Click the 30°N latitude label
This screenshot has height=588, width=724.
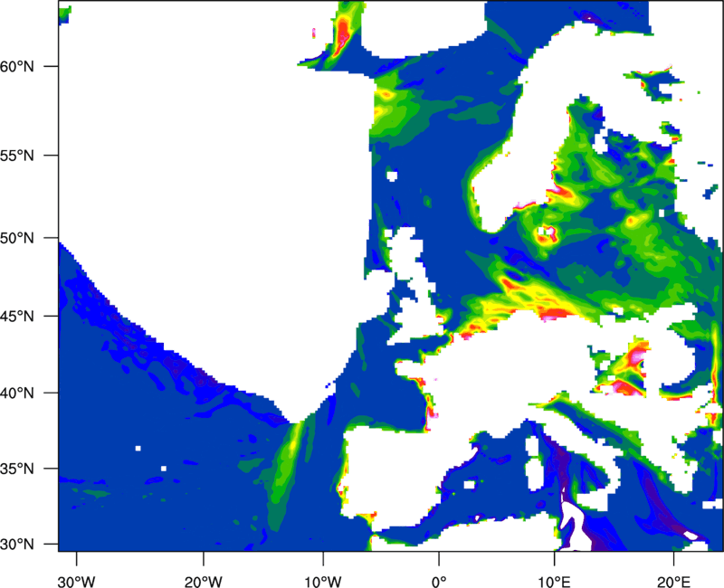[x=17, y=545]
